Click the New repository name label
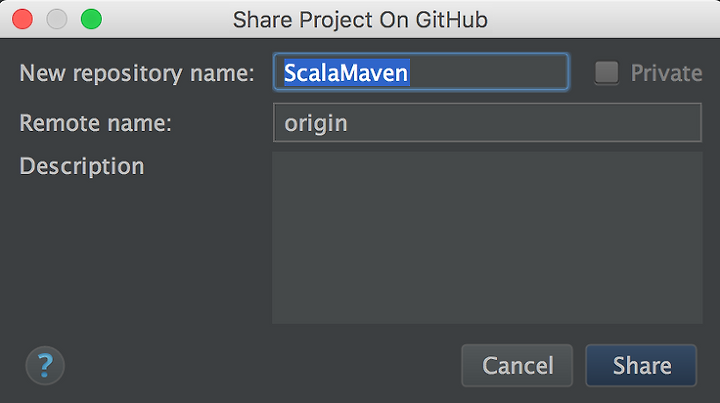Screen dimensions: 720x403 (137, 73)
